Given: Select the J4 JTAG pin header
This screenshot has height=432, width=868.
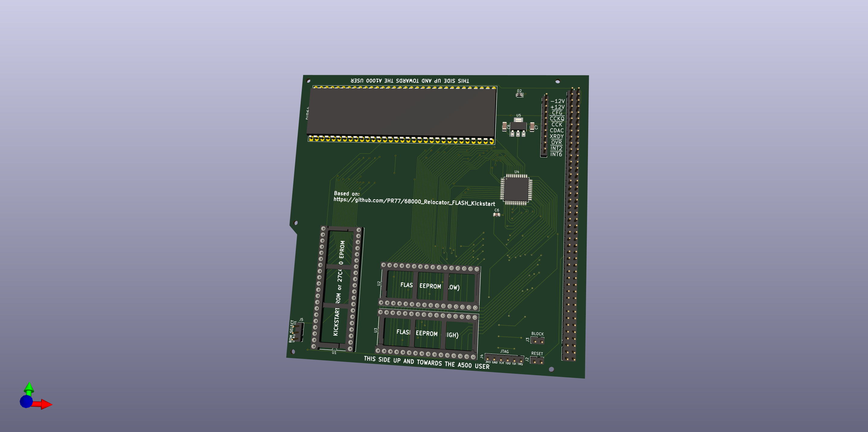Looking at the screenshot, I should pos(504,359).
